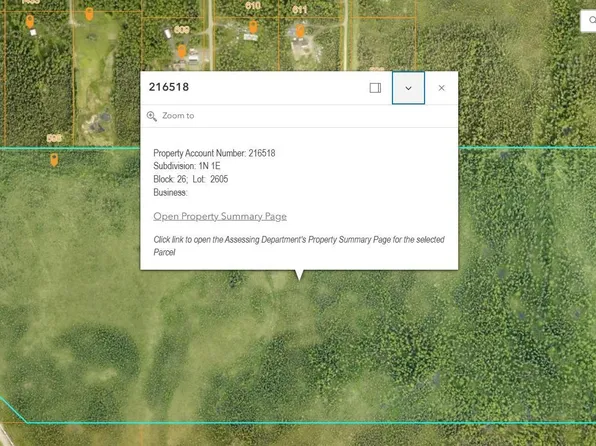Select the marker above the small white building
This screenshot has height=446, width=596.
[x=30, y=21]
